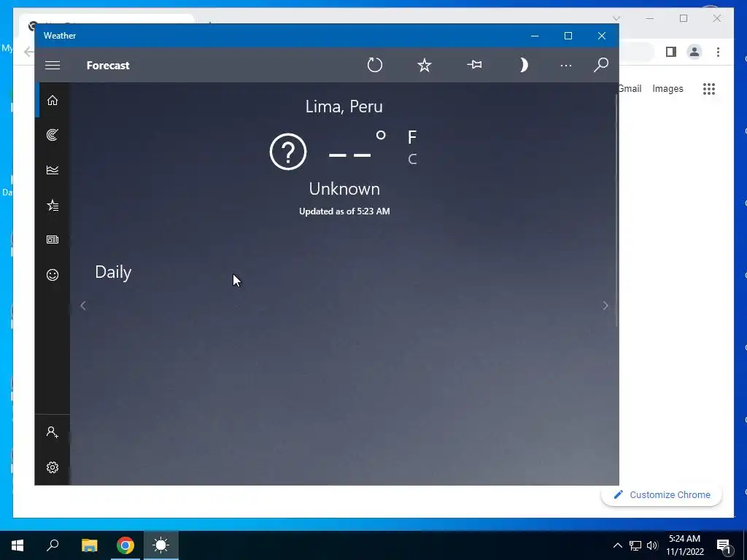Toggle Chrome side panel icon
The width and height of the screenshot is (747, 560).
[671, 52]
